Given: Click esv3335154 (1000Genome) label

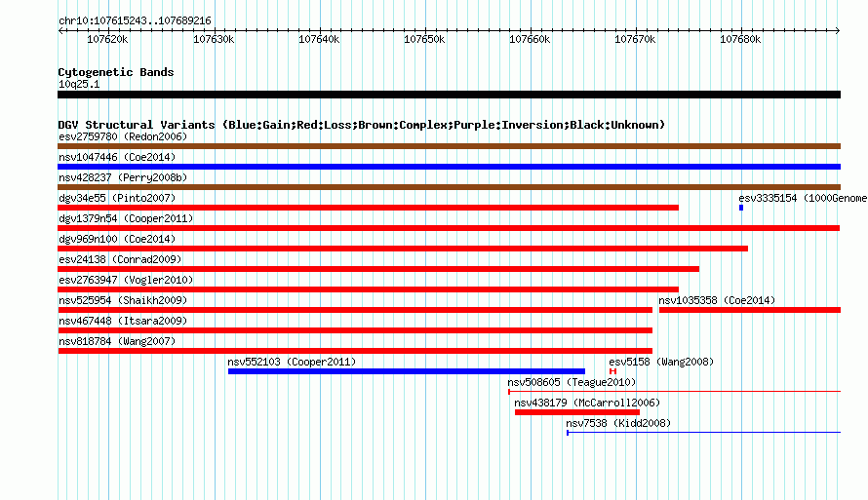Looking at the screenshot, I should pyautogui.click(x=803, y=198).
